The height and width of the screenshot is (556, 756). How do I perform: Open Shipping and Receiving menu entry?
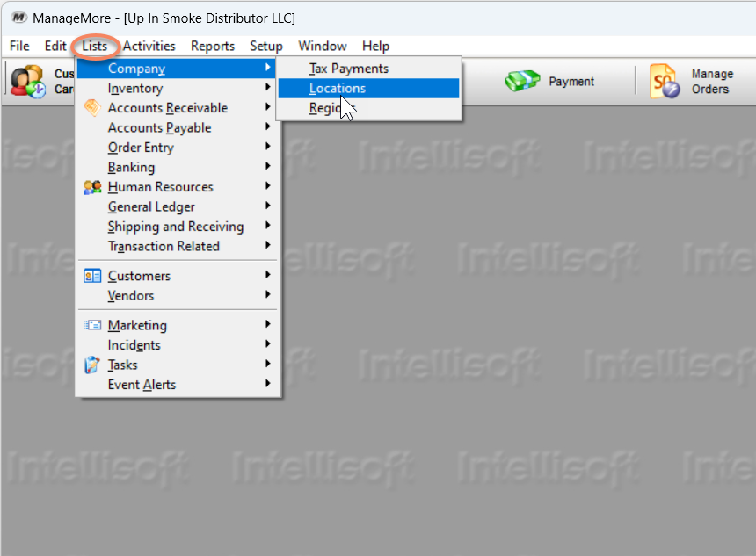click(176, 227)
